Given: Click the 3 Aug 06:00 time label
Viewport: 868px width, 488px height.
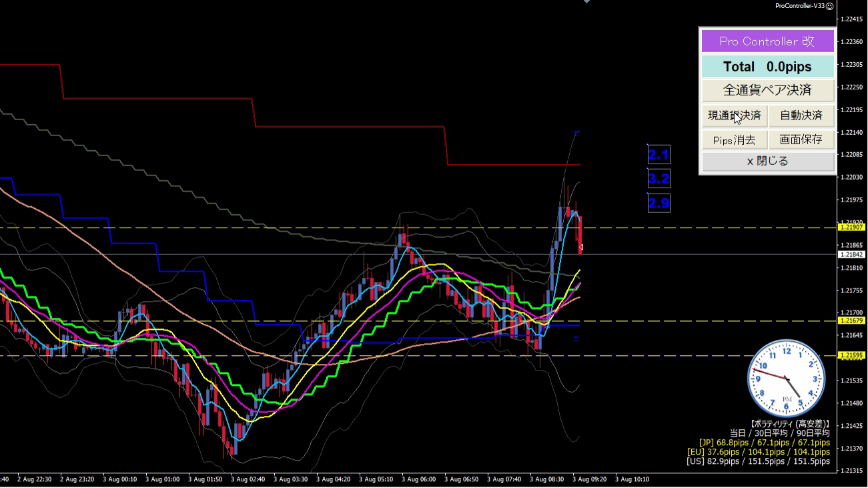Looking at the screenshot, I should [x=419, y=479].
